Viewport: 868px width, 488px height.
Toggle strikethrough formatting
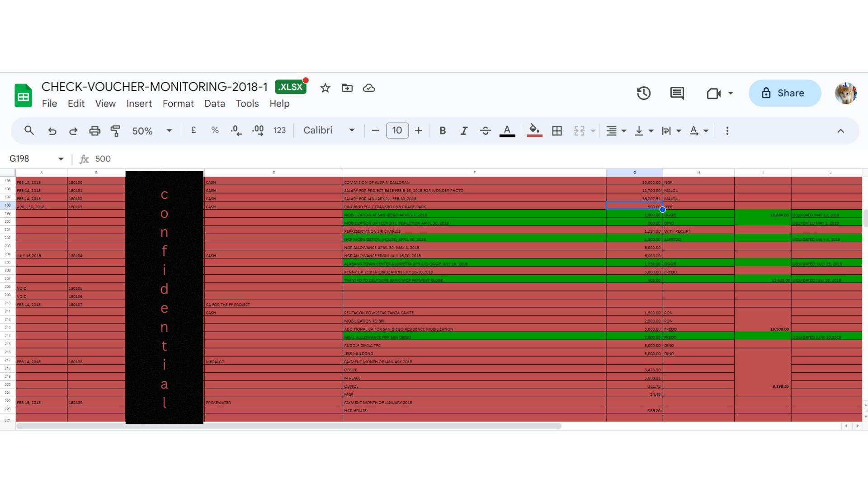pos(486,131)
